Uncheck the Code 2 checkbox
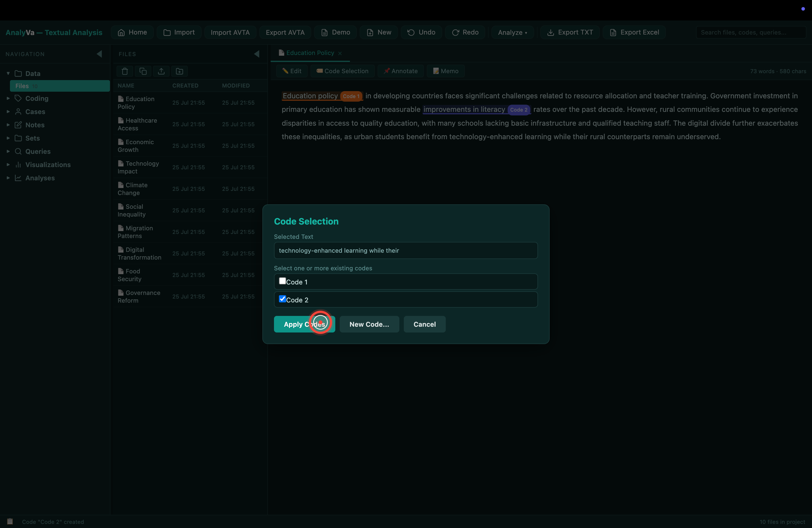 [x=282, y=299]
